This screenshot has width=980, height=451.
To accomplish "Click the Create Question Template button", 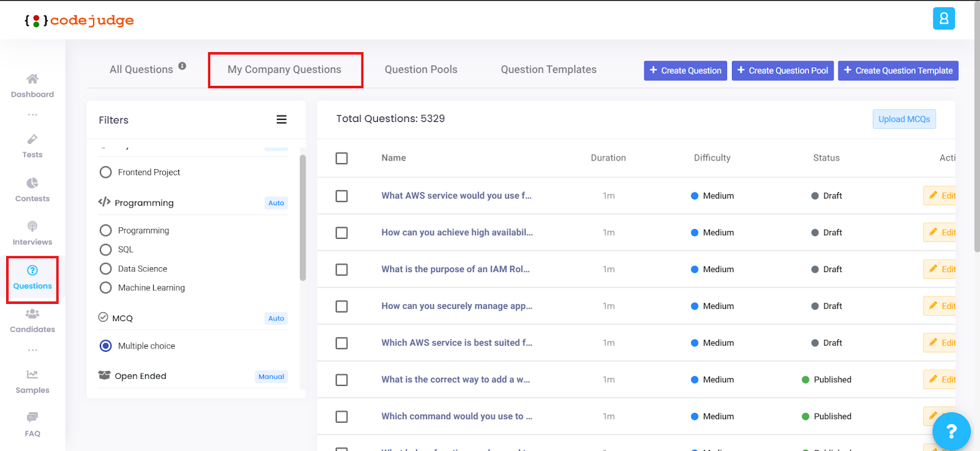I will point(898,70).
